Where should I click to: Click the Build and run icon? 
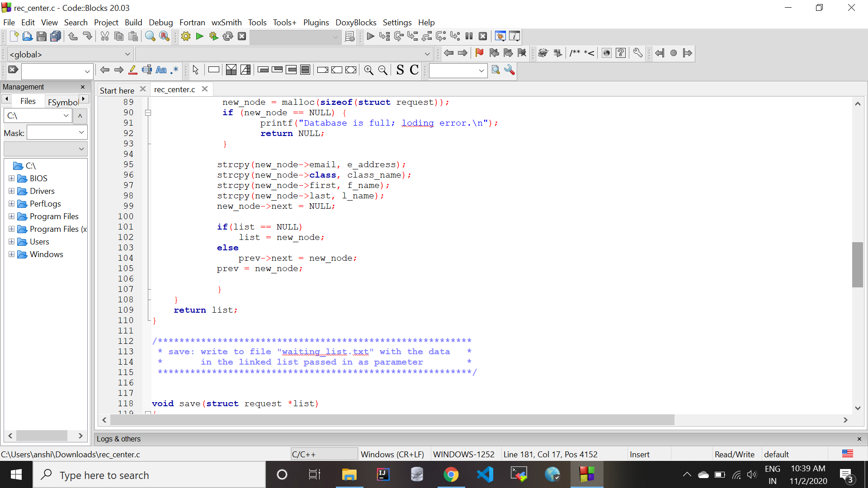(213, 36)
